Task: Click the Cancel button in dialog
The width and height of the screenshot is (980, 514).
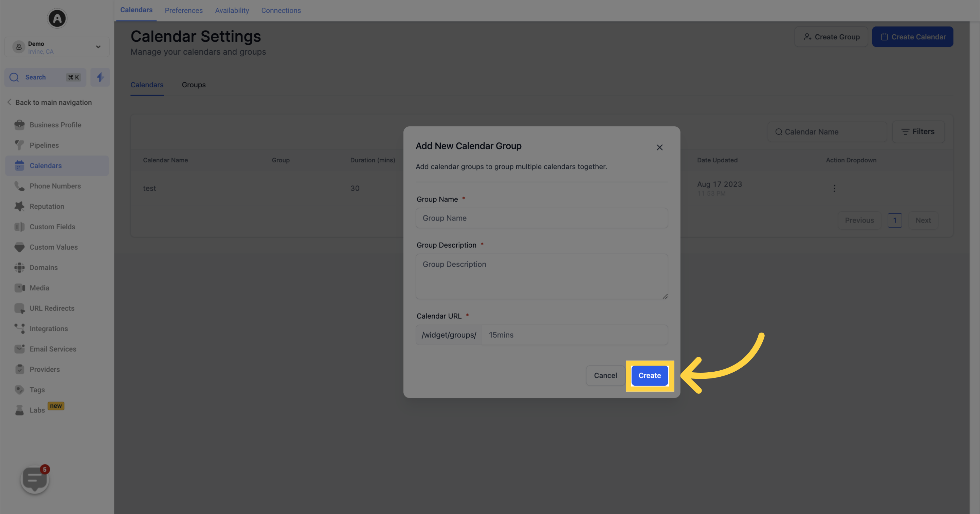Action: [605, 375]
